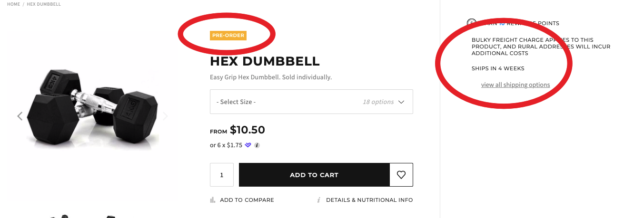This screenshot has height=218, width=644.
Task: Click the purple Laybuy logo icon
Action: 248,145
